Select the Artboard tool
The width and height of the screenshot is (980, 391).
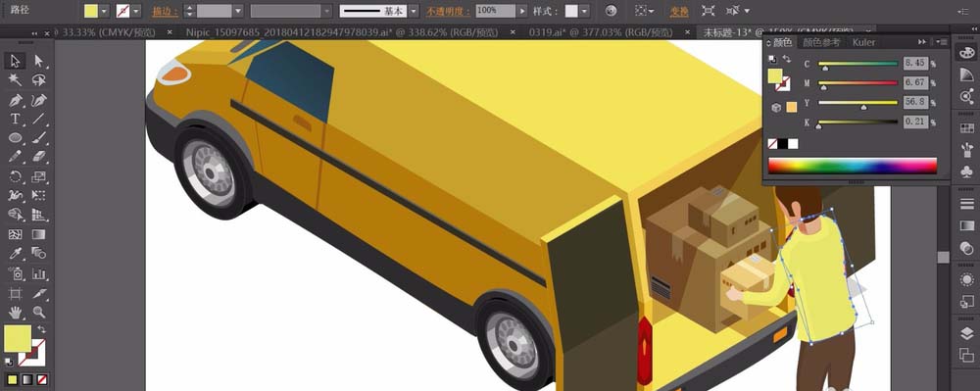[x=15, y=293]
